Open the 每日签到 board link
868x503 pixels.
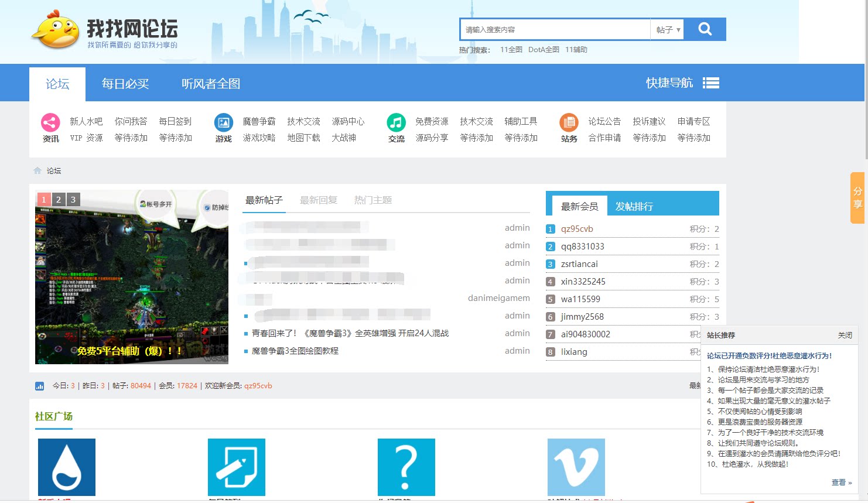176,121
